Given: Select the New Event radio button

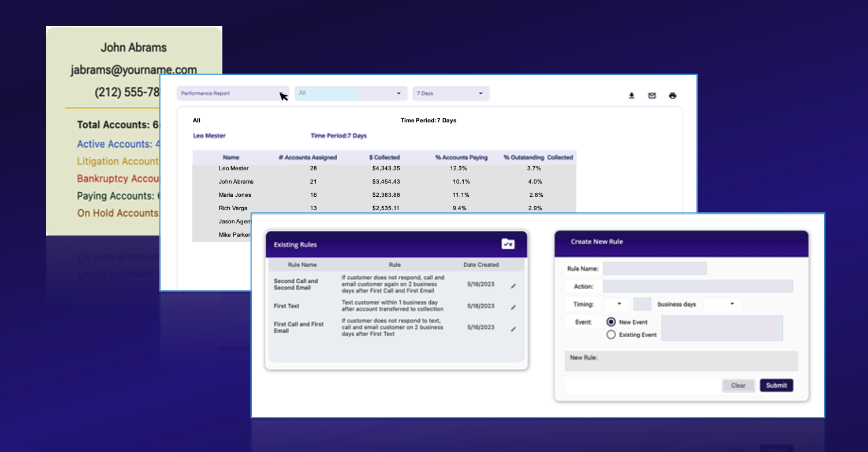Looking at the screenshot, I should (611, 322).
